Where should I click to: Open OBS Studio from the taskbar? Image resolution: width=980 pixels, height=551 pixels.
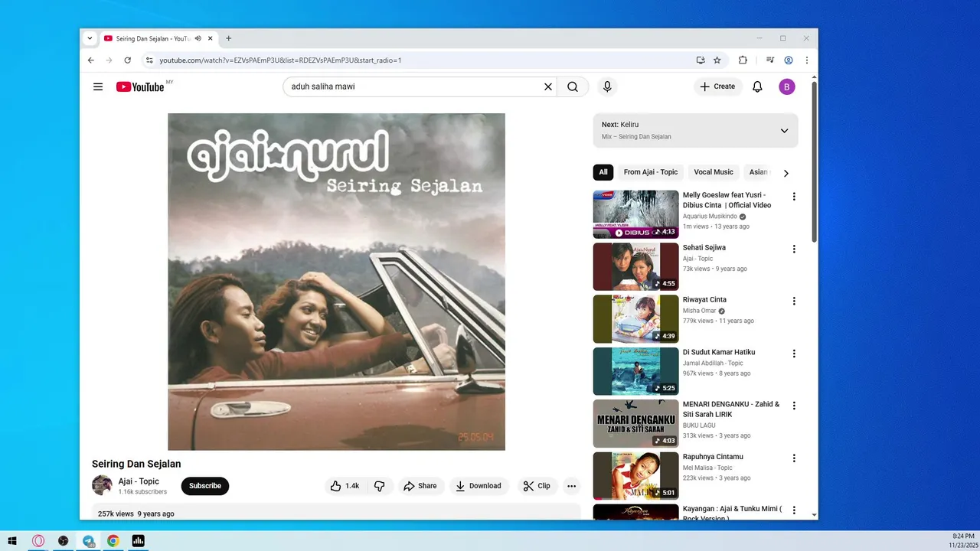[x=64, y=540]
